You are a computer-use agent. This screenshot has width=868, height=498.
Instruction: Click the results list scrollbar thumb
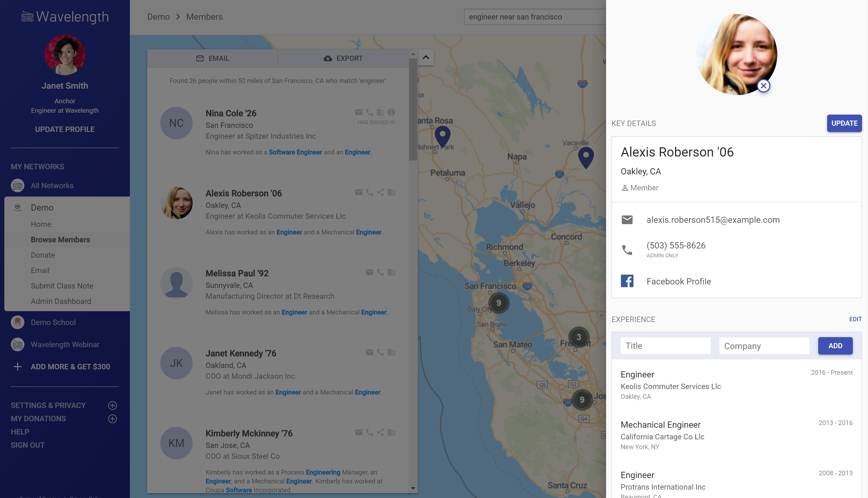click(413, 109)
